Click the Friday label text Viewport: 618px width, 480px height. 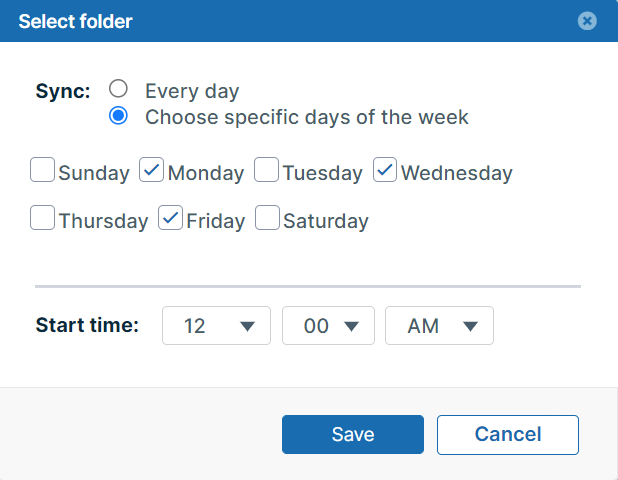point(215,221)
